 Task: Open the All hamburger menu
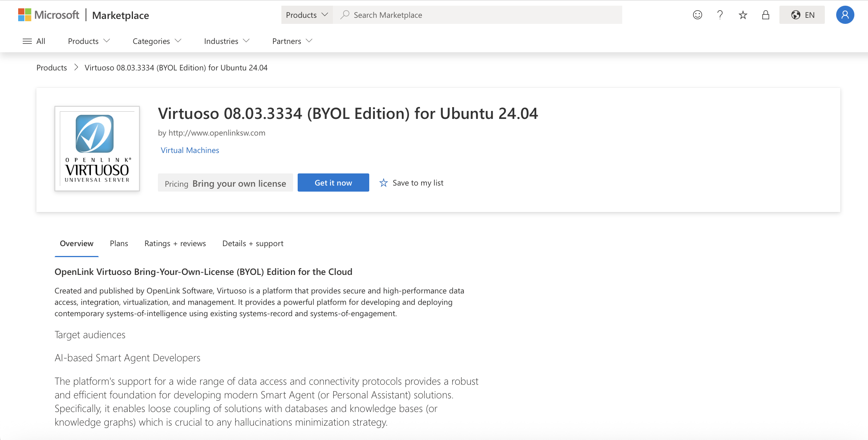click(34, 41)
